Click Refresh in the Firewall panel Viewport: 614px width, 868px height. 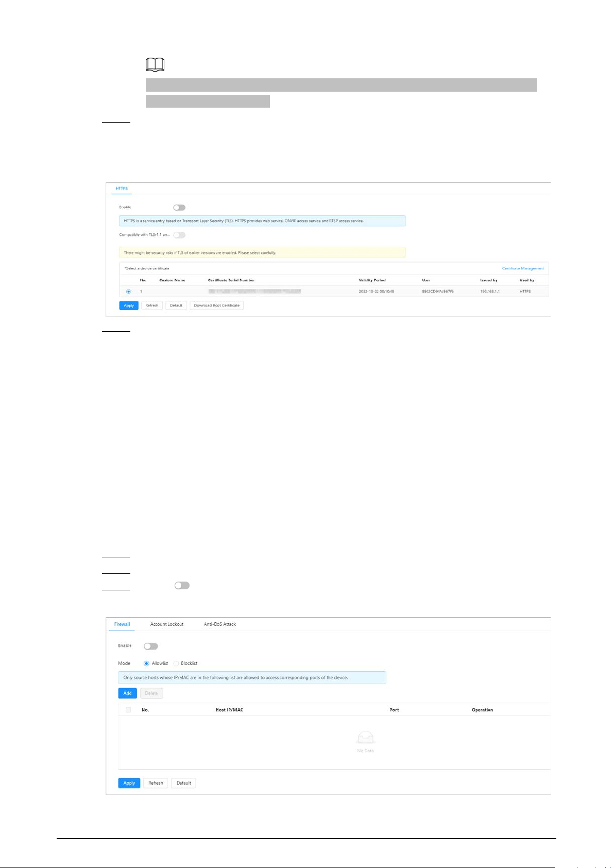coord(156,783)
